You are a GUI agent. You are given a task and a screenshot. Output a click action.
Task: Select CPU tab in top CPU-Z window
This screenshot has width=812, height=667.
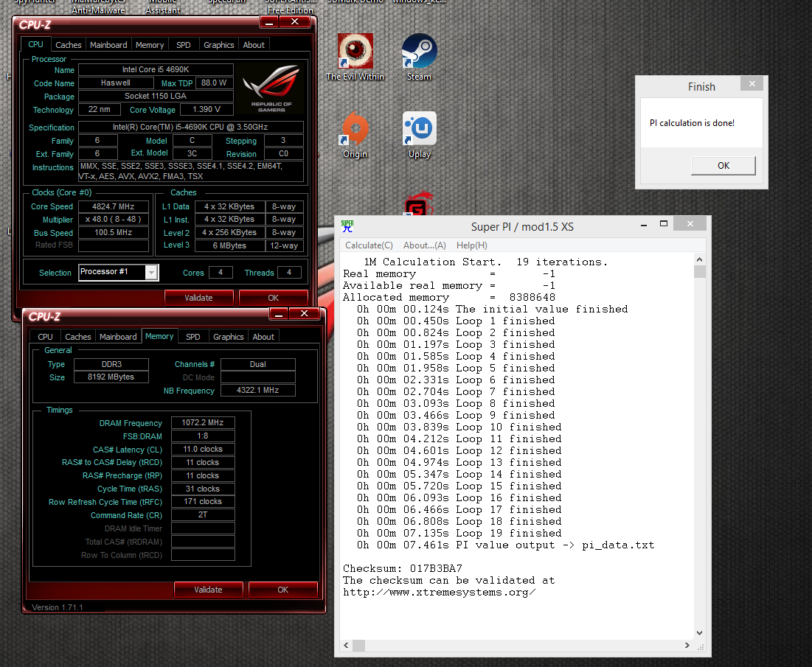pyautogui.click(x=35, y=44)
